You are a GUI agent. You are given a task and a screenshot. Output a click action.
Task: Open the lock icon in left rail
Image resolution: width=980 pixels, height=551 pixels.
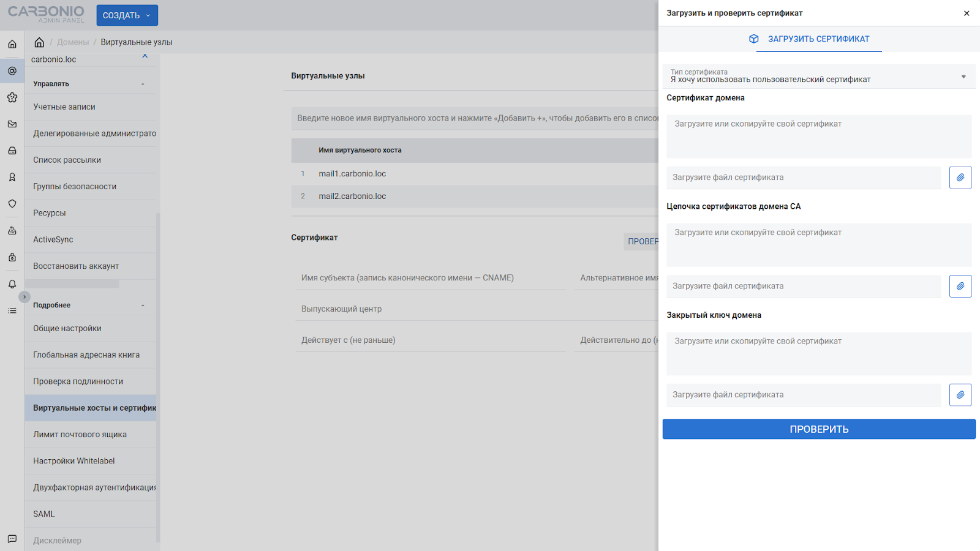12,258
